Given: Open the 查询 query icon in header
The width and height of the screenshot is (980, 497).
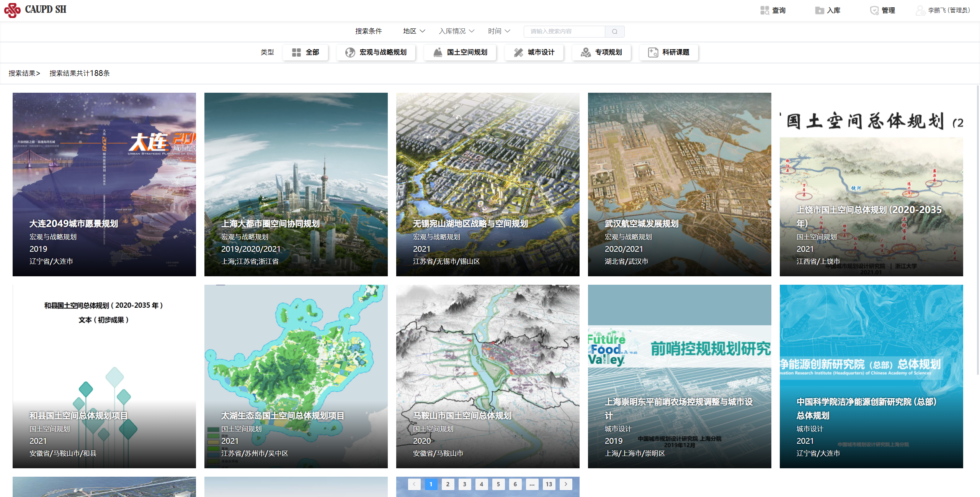Looking at the screenshot, I should pyautogui.click(x=764, y=10).
